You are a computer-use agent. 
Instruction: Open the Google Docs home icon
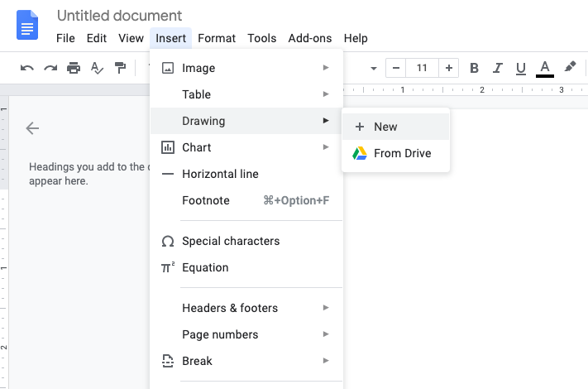[x=28, y=26]
